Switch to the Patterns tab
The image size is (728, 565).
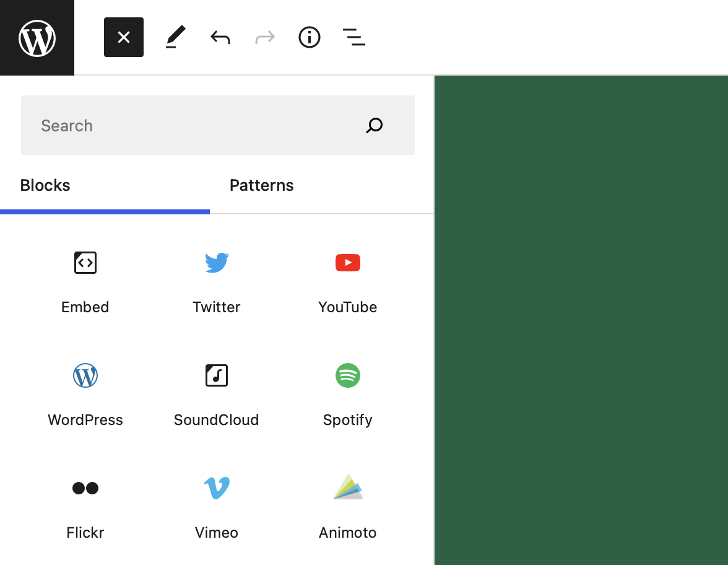261,186
